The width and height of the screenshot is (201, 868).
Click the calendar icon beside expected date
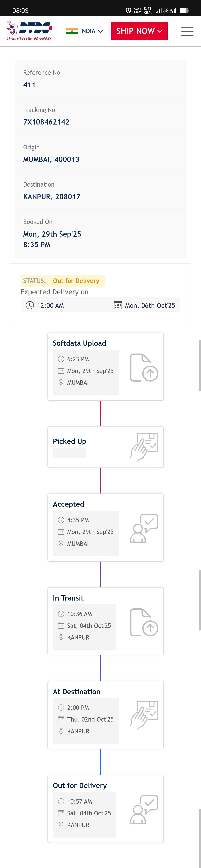click(118, 305)
